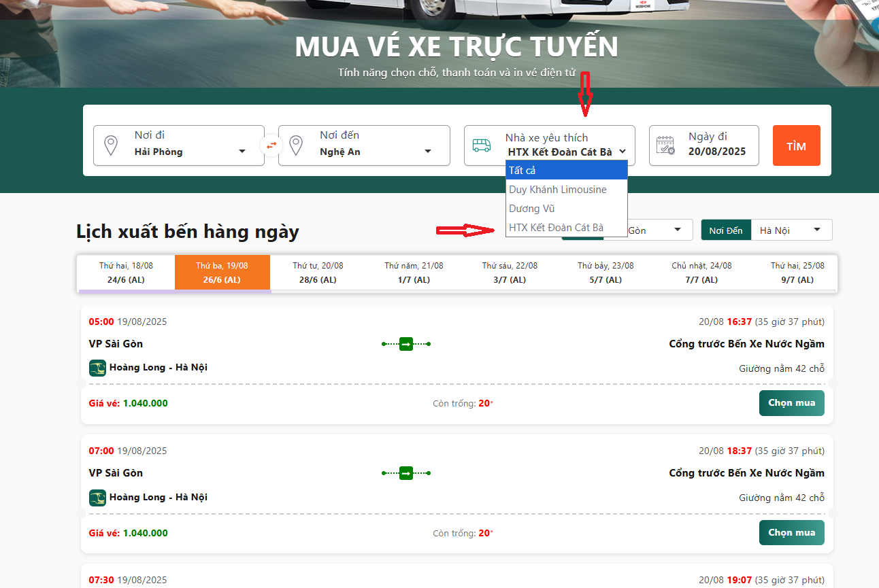Select Dương Vũ option
The height and width of the screenshot is (588, 879).
click(566, 209)
